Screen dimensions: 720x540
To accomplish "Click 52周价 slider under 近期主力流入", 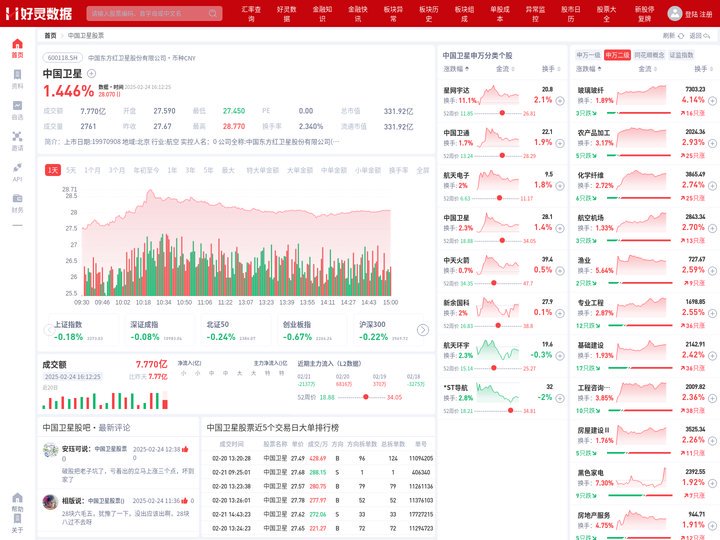I will point(366,397).
